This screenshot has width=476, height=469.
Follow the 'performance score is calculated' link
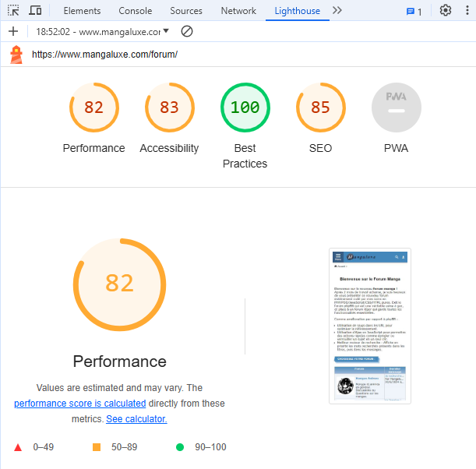click(79, 404)
